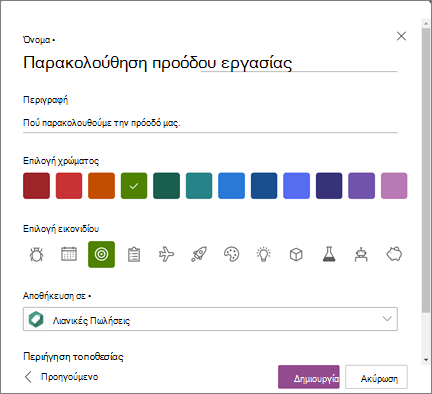Pick the clipboard checklist icon
Screen dimensions: 432x394
point(134,254)
